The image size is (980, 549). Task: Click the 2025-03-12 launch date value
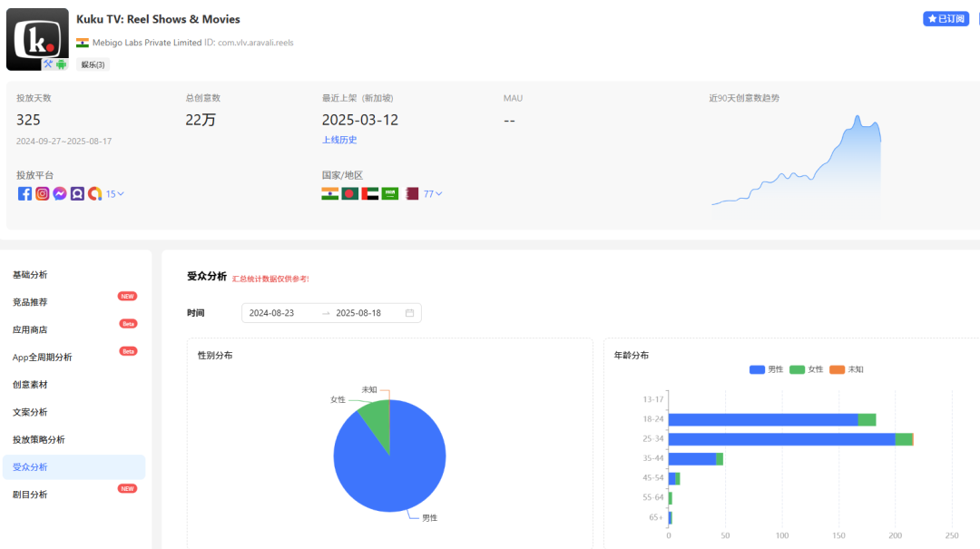(x=360, y=120)
